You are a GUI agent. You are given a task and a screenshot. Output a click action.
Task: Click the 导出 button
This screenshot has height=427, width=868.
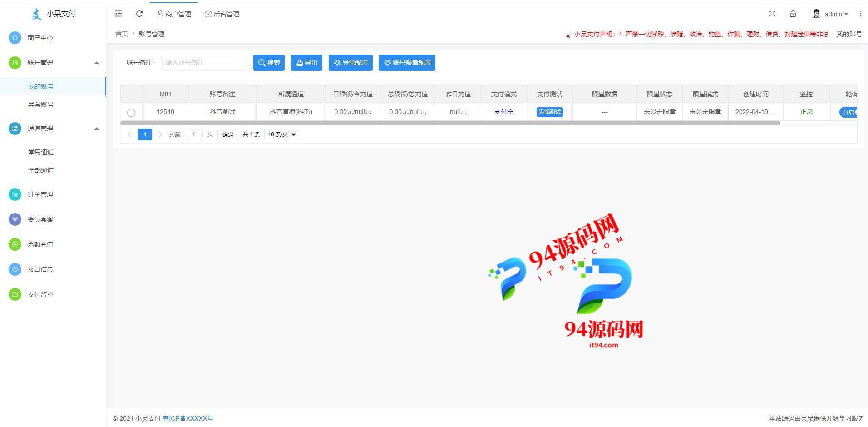tap(306, 63)
